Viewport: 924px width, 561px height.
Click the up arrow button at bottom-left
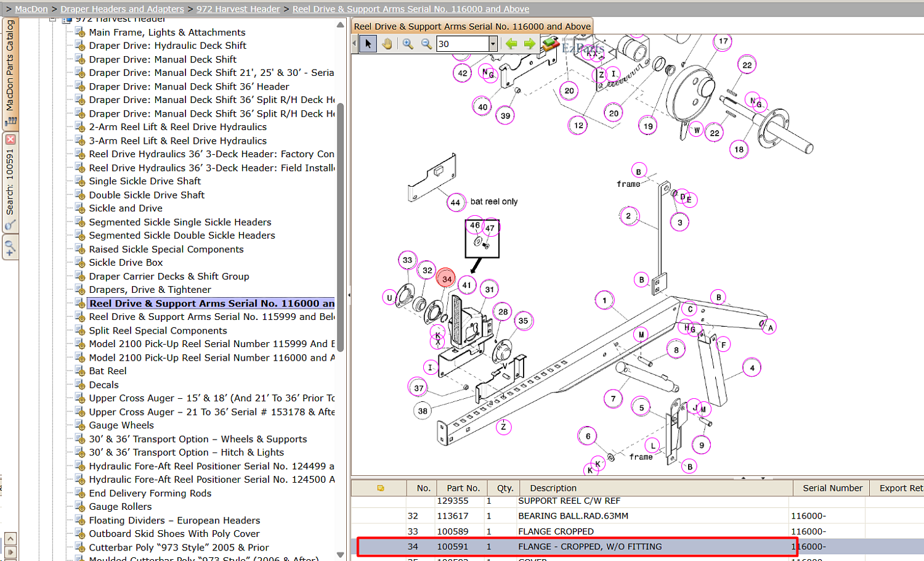(10, 538)
